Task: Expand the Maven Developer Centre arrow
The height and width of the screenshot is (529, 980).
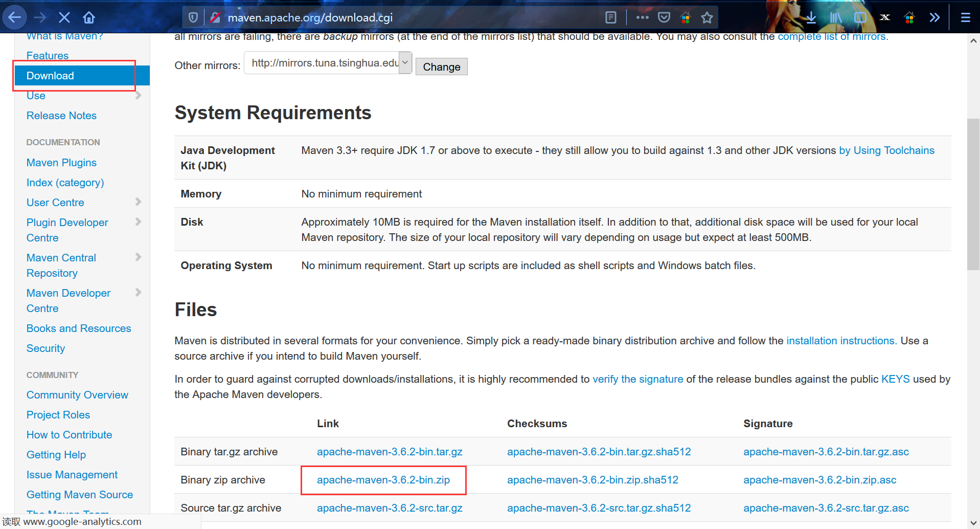Action: click(138, 292)
